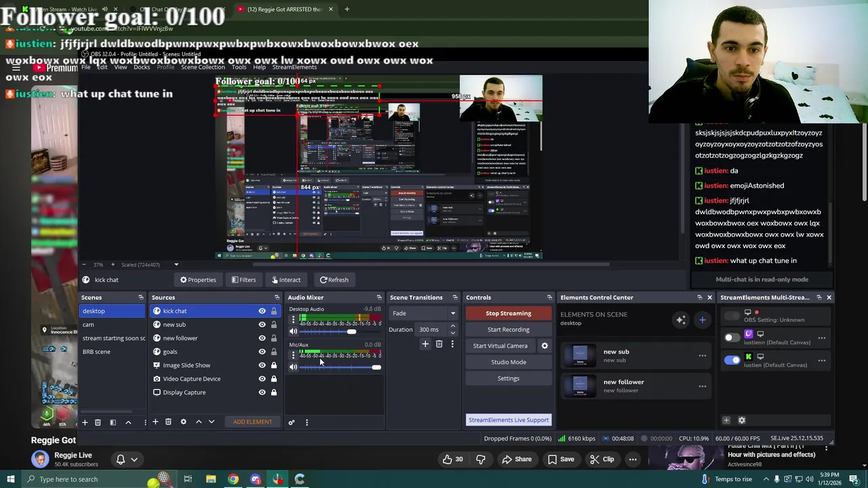Image resolution: width=868 pixels, height=488 pixels.
Task: Mute Mic/Aux speaker icon
Action: [293, 367]
